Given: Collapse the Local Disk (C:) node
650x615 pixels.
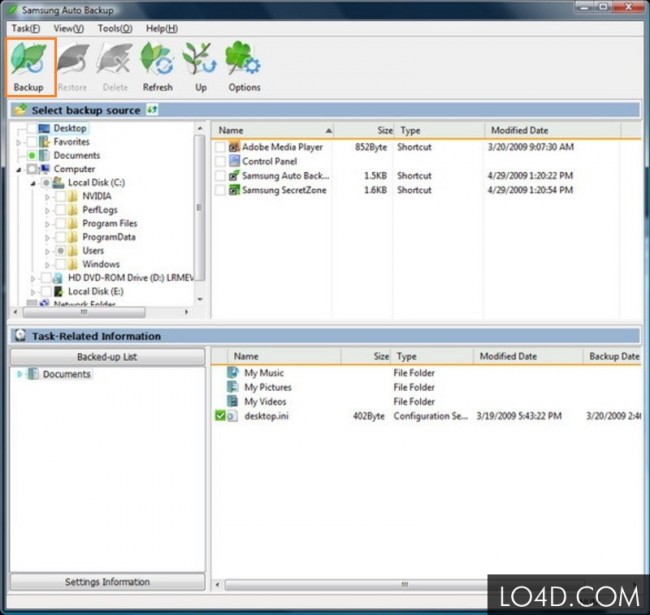Looking at the screenshot, I should click(33, 183).
